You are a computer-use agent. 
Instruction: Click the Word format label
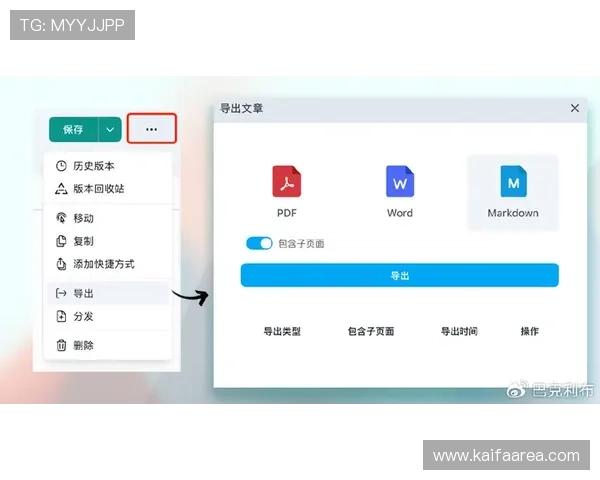[x=400, y=213]
